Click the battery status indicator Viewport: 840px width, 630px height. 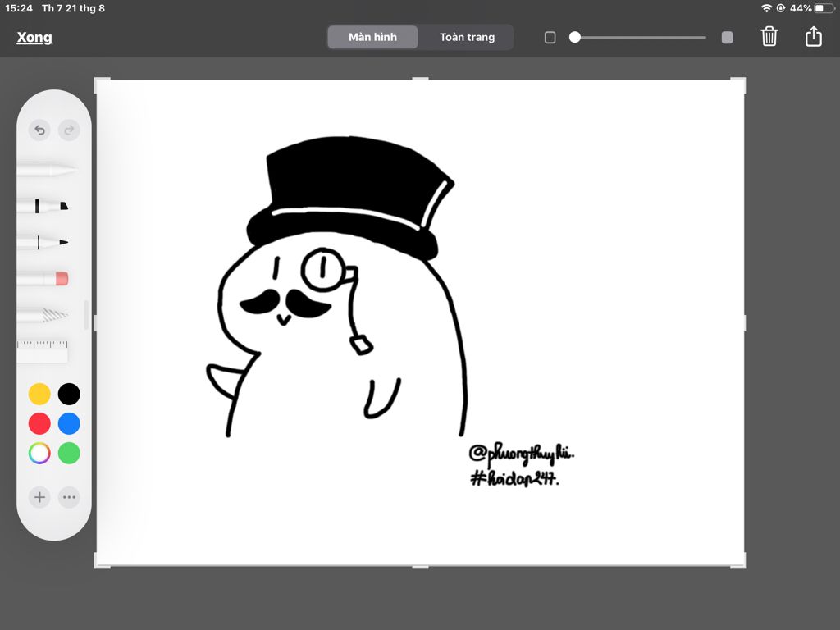pos(824,8)
